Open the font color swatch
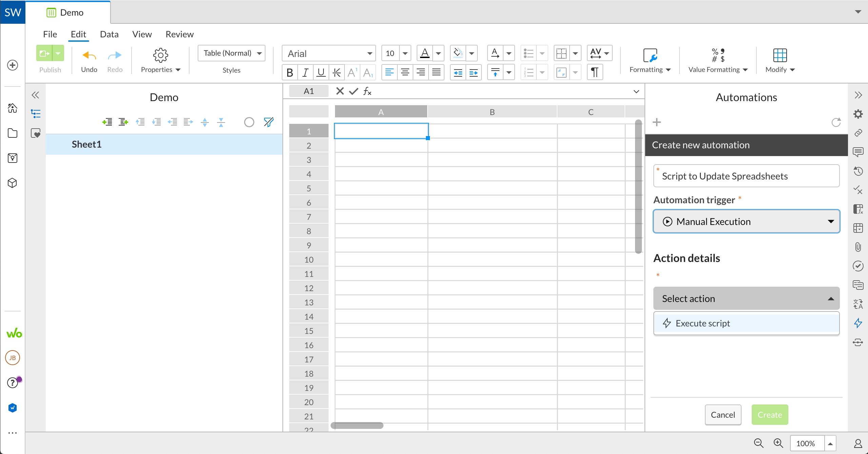Viewport: 868px width, 454px height. tap(425, 53)
